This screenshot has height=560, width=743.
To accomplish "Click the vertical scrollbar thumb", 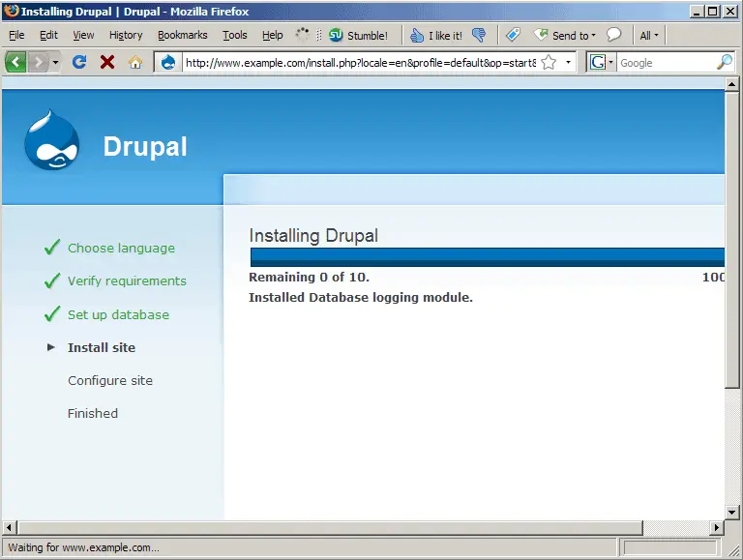I will point(731,240).
